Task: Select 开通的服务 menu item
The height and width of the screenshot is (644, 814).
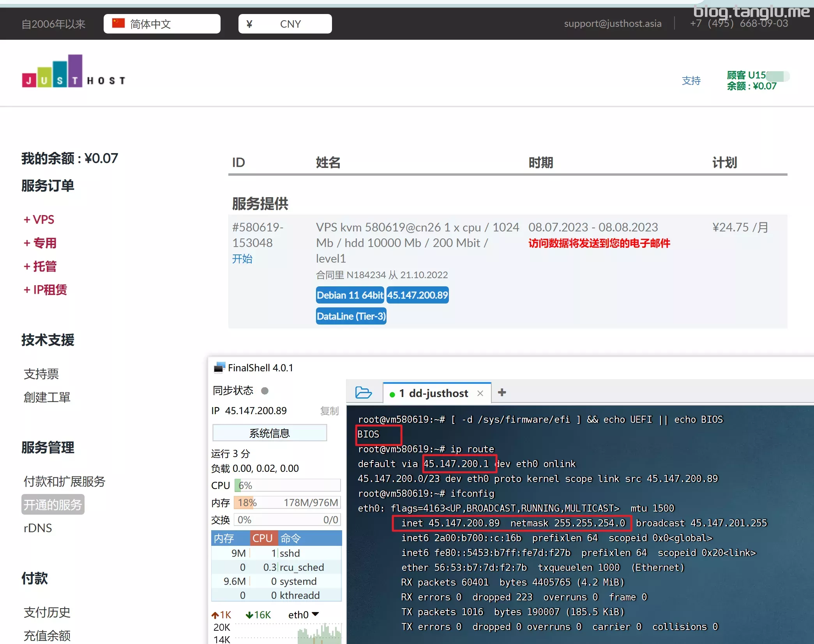Action: (53, 505)
